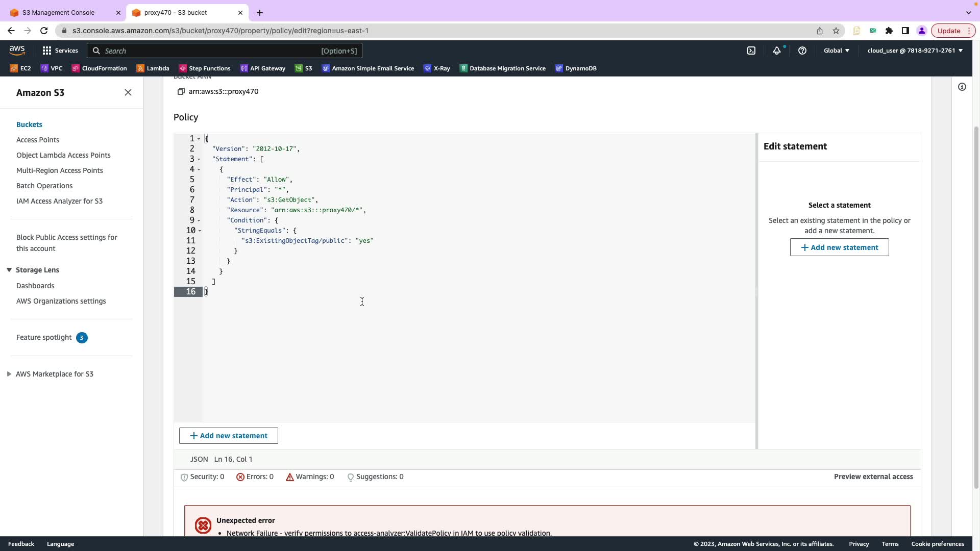Collapse the Storage Lens section
Image resolution: width=980 pixels, height=551 pixels.
click(9, 270)
